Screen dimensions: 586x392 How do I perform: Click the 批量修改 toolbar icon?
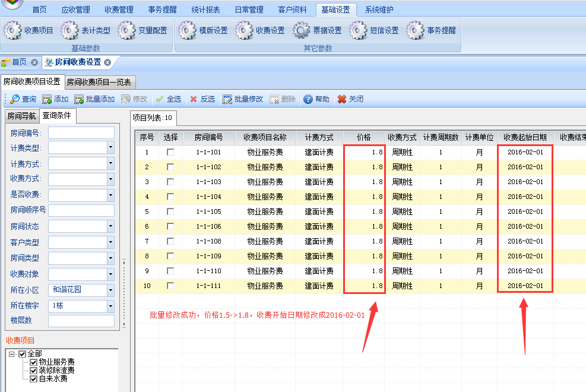(x=227, y=99)
